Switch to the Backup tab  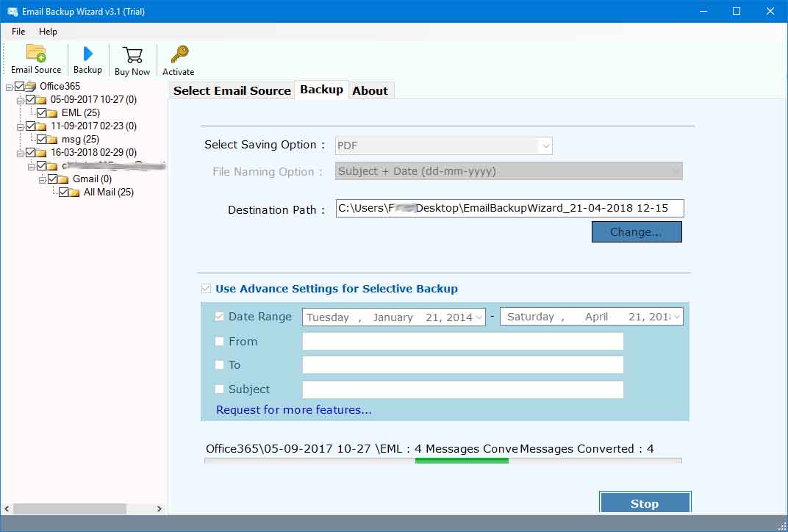tap(322, 90)
